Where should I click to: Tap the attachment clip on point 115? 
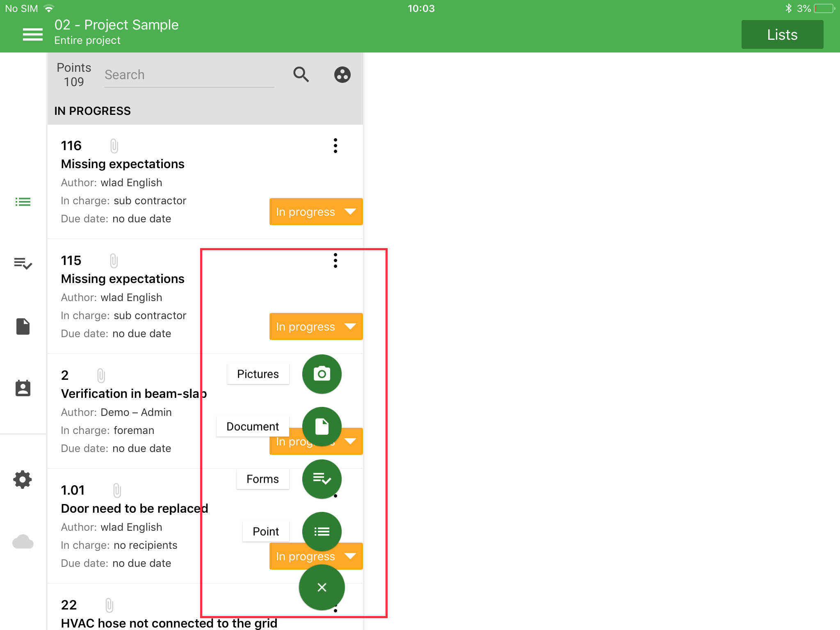click(x=114, y=260)
